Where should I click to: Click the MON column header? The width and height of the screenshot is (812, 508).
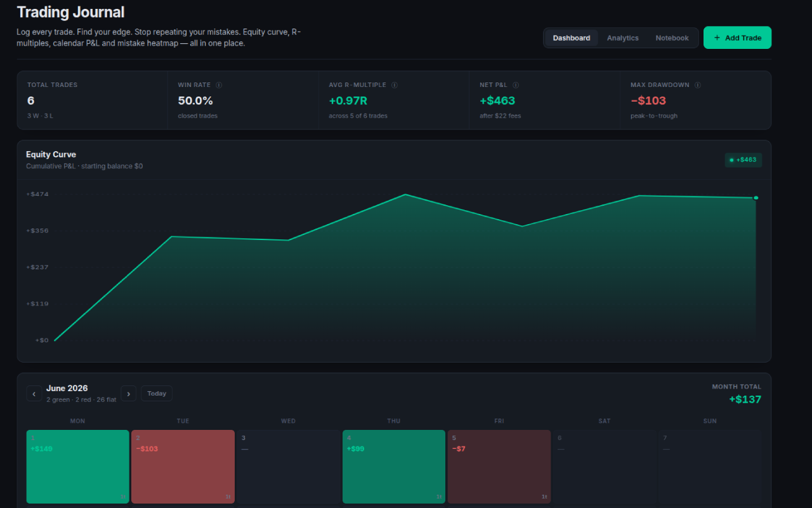tap(77, 421)
